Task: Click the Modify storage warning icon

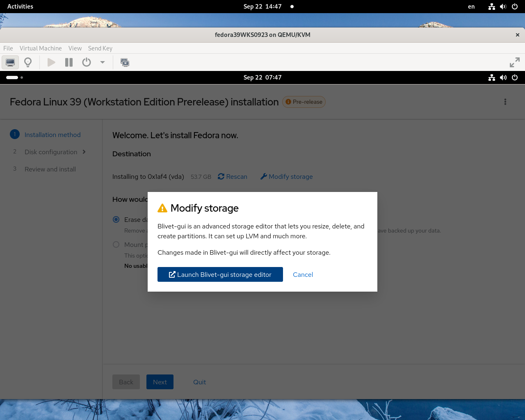Action: coord(162,208)
